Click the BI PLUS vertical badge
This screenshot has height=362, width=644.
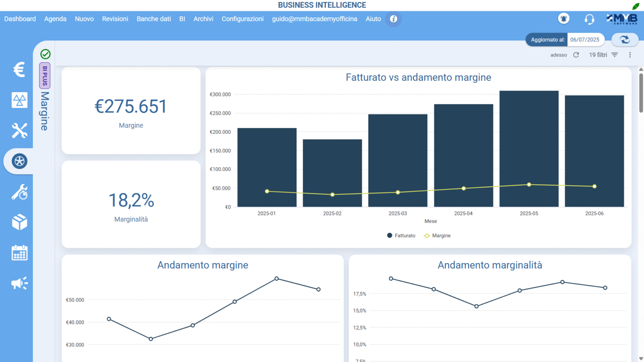pos(45,76)
